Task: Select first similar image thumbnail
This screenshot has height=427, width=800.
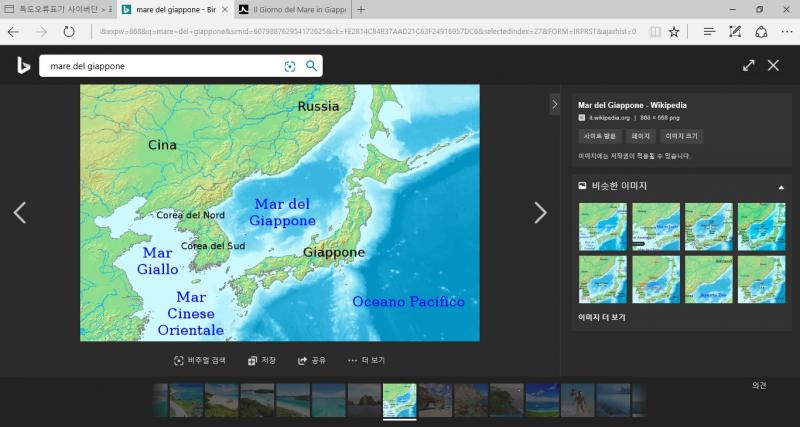Action: pos(603,226)
